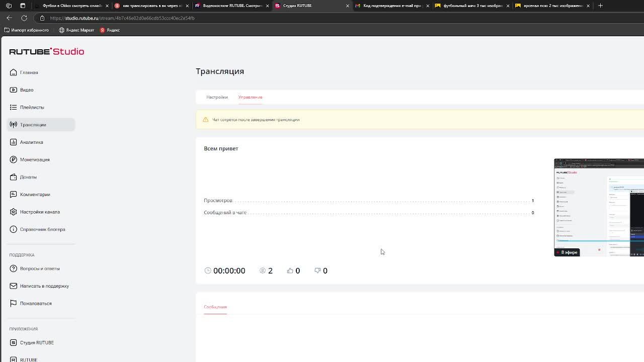
Task: Click the RUTUBE app icon in the sidebar
Action: tap(14, 359)
